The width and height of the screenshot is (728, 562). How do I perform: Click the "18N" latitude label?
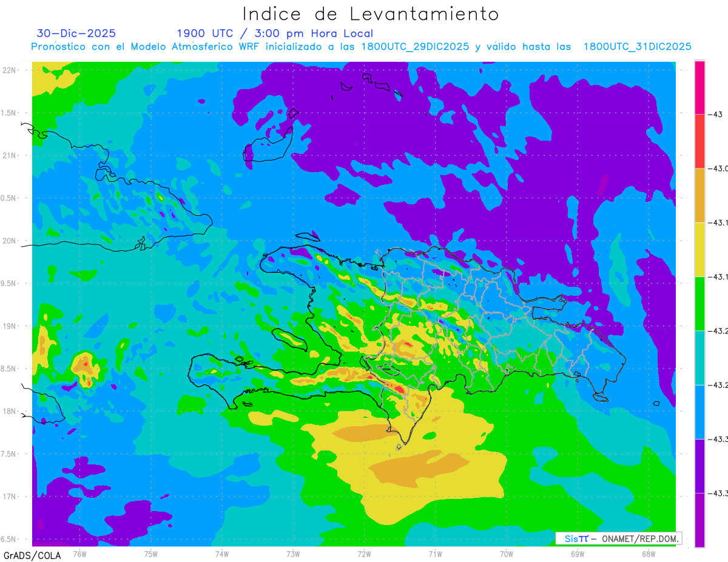[10, 411]
